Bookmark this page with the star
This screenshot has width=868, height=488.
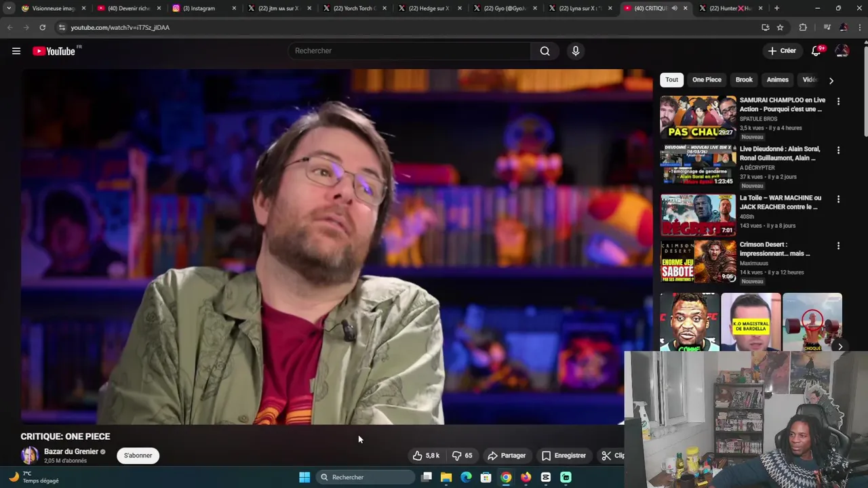coord(781,27)
